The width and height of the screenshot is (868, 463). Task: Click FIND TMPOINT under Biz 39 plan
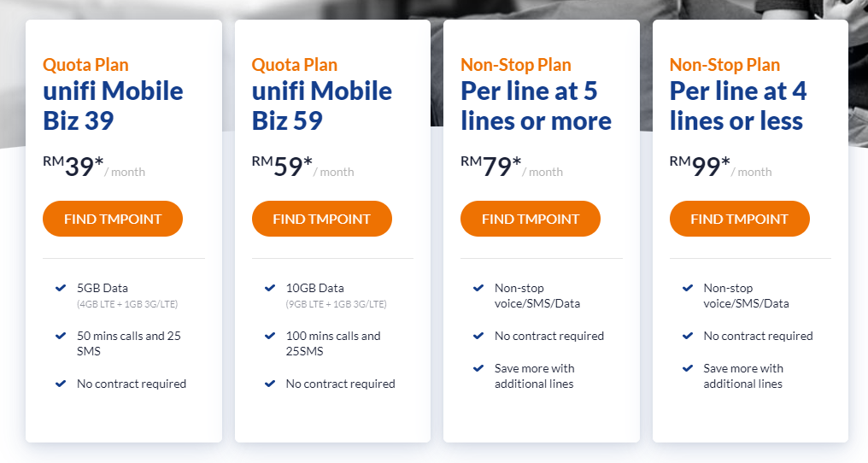[113, 219]
